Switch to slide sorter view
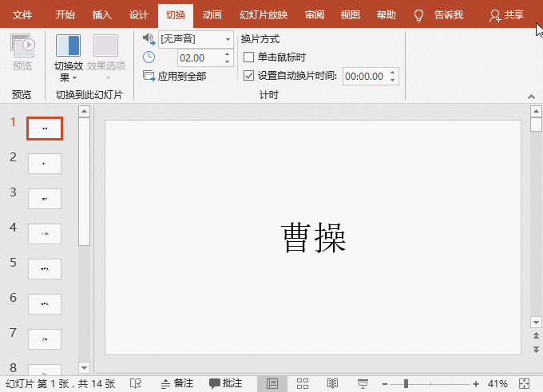 tap(303, 384)
